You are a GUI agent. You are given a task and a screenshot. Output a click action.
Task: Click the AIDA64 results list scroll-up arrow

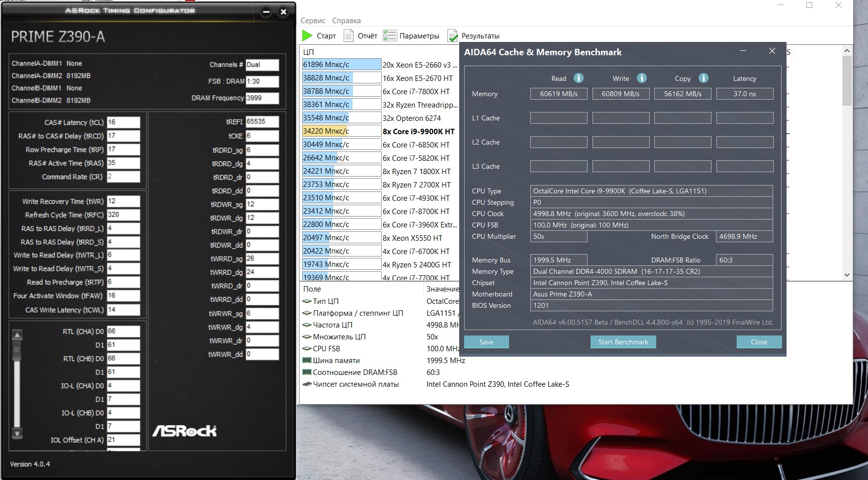(847, 51)
